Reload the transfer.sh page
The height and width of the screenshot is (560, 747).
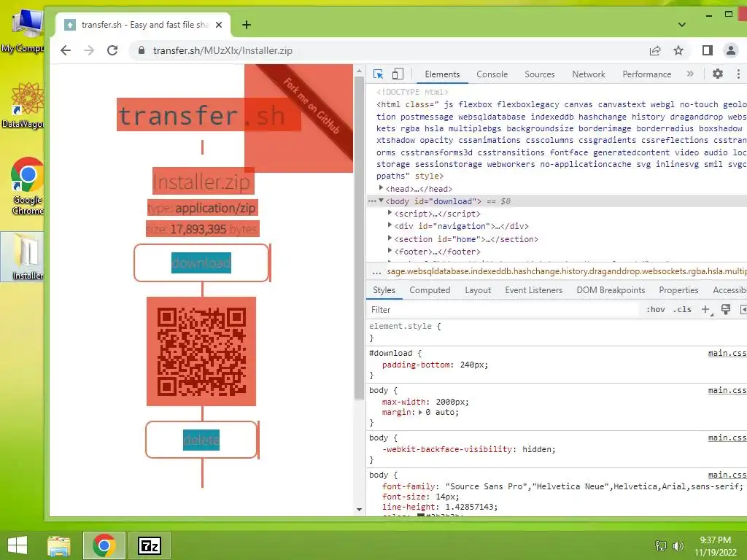click(112, 50)
